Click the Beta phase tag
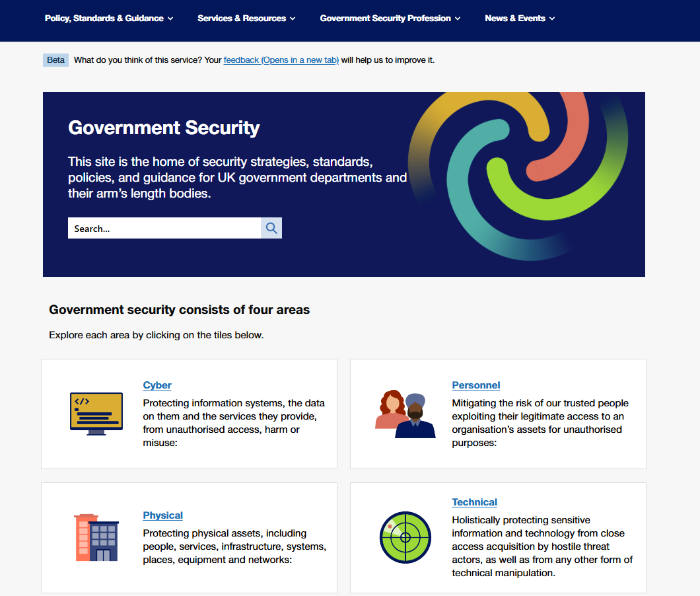The height and width of the screenshot is (596, 700). point(56,60)
